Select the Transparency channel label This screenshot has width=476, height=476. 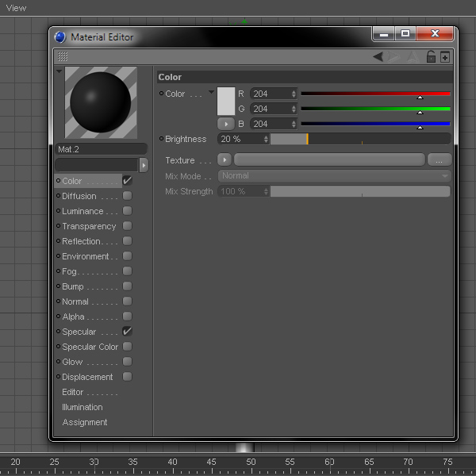pyautogui.click(x=89, y=226)
